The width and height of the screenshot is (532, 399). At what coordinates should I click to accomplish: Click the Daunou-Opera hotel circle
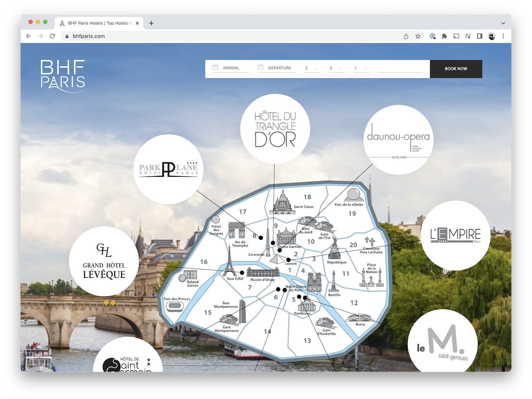398,140
